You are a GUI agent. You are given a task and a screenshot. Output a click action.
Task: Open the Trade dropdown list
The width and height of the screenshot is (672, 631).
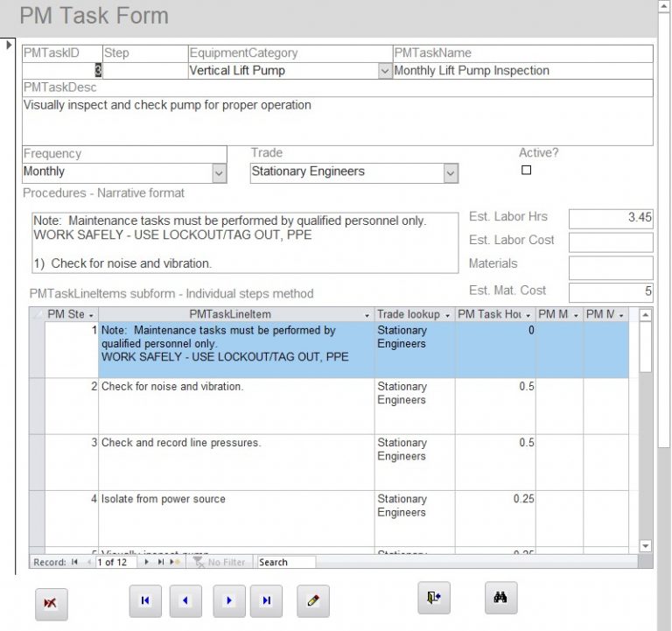click(451, 173)
